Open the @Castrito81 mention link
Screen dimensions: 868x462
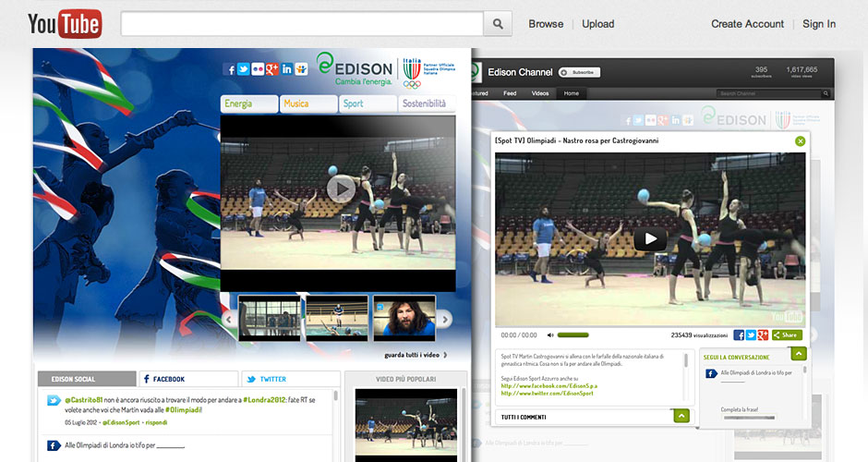click(84, 399)
